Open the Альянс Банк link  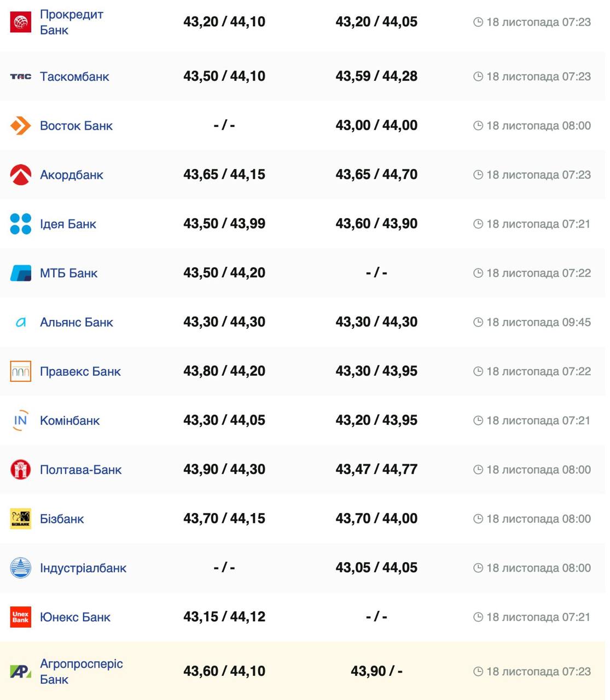pyautogui.click(x=77, y=322)
